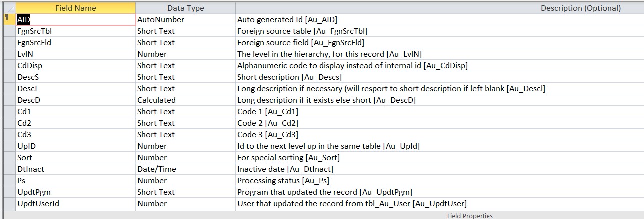Open the Date/Time data type for DtInact

pyautogui.click(x=185, y=169)
